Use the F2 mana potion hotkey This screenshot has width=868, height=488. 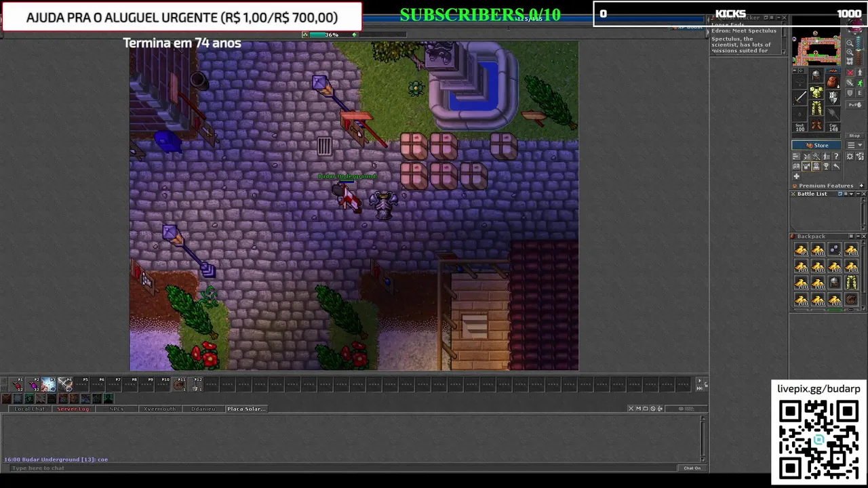point(33,384)
